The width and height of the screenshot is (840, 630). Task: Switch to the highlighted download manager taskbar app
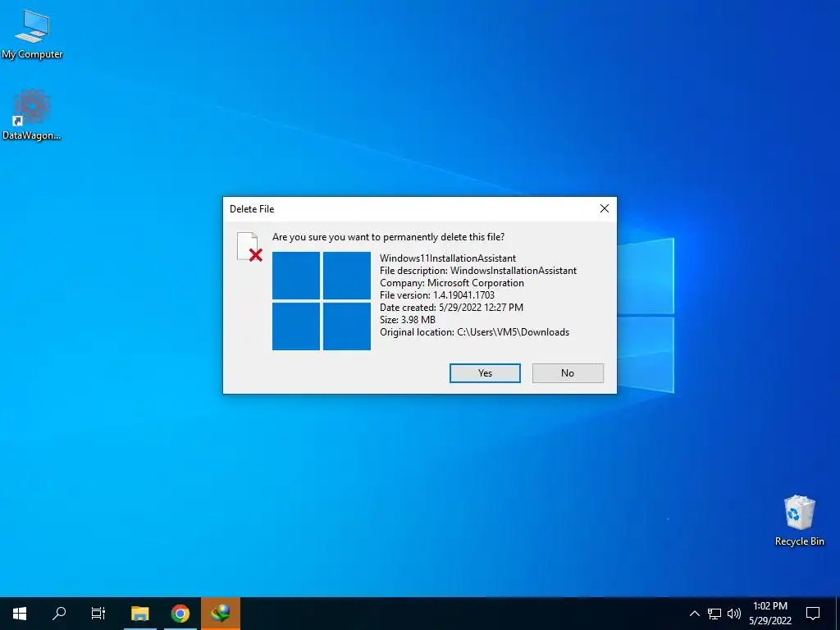[220, 614]
